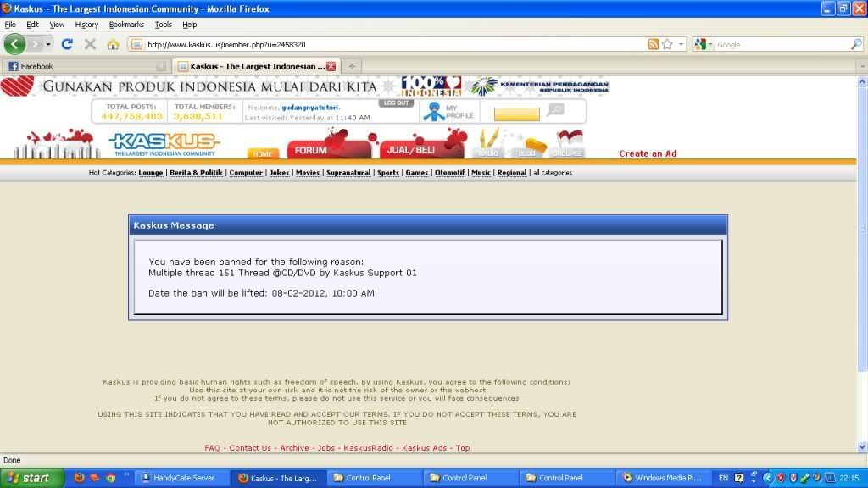Click the RSS feed icon in address bar
Image resolution: width=868 pixels, height=488 pixels.
pyautogui.click(x=654, y=44)
